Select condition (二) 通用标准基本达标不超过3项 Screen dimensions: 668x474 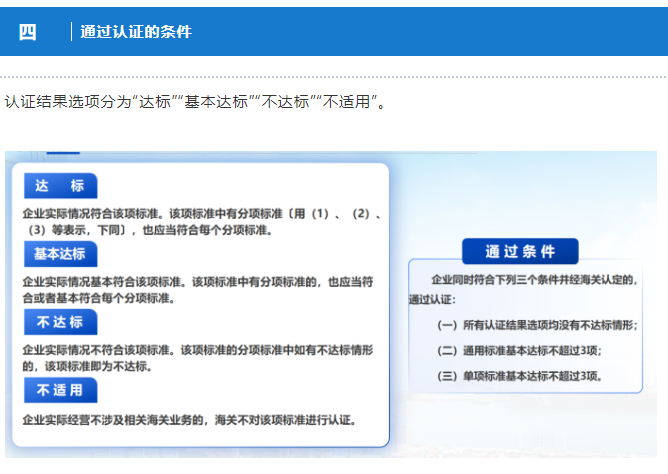[519, 351]
